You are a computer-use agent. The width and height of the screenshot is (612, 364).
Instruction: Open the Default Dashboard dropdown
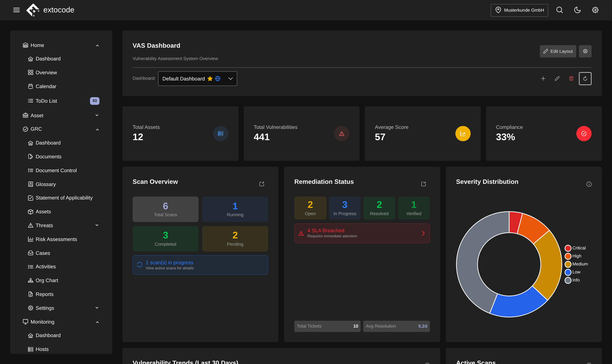[x=198, y=79]
